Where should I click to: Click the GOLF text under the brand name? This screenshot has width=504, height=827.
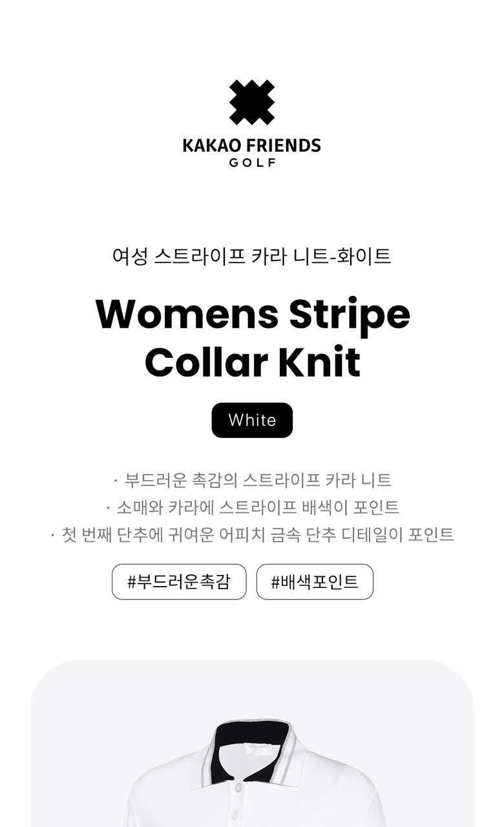[252, 163]
